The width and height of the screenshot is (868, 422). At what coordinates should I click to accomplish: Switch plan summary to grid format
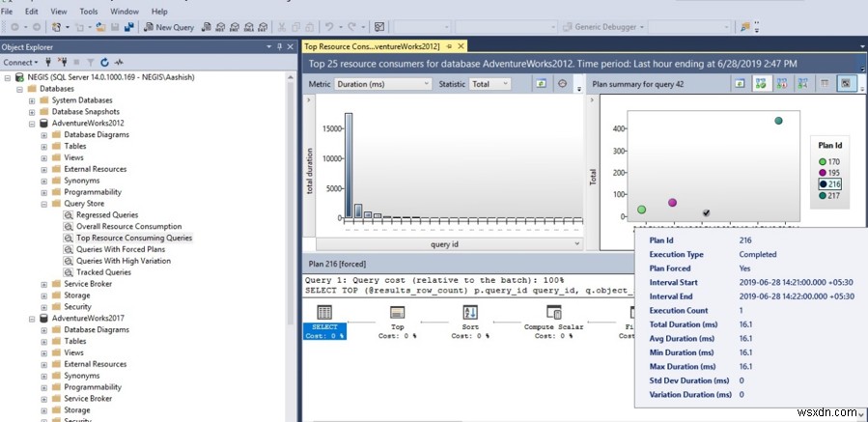coord(825,84)
